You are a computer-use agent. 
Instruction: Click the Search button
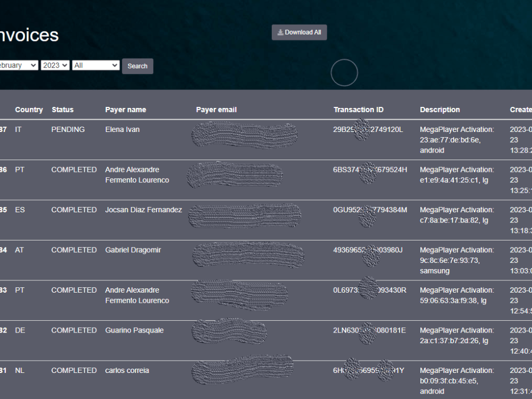(x=137, y=66)
